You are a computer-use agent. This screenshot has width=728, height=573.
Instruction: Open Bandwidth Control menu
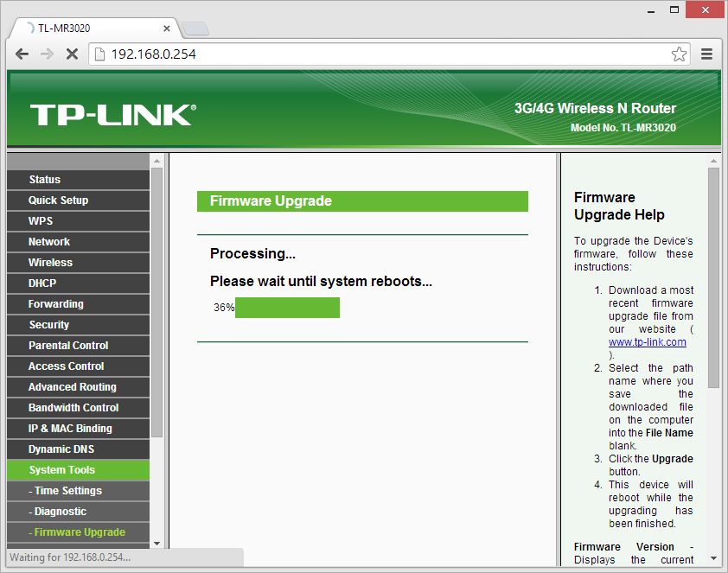78,408
